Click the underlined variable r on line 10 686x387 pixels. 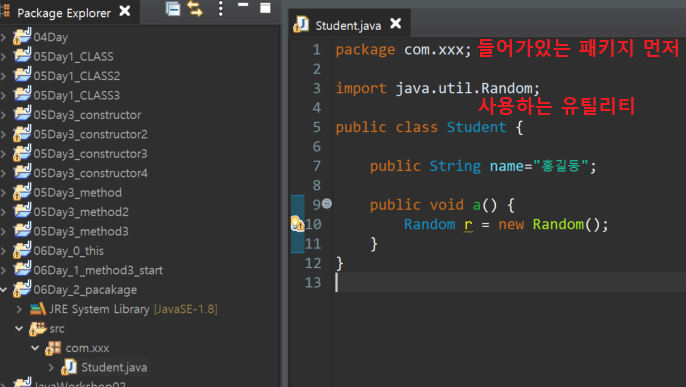(468, 225)
